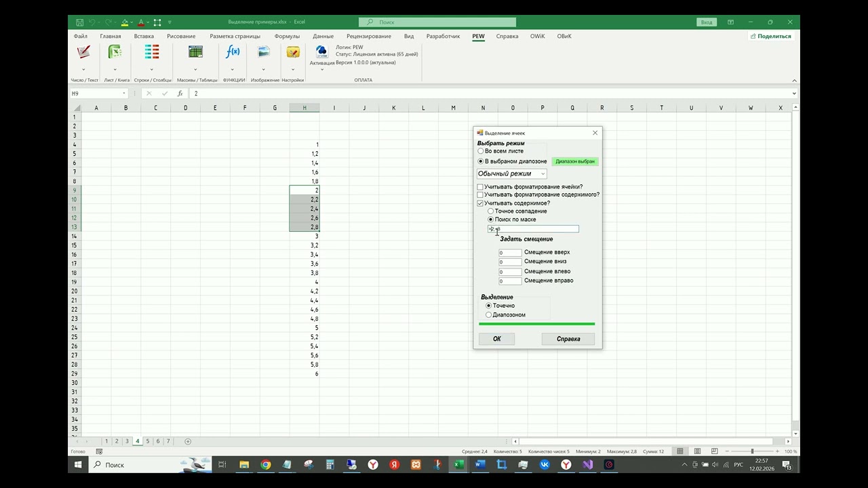Click the insert function fx icon
This screenshot has height=488, width=868.
pyautogui.click(x=180, y=94)
